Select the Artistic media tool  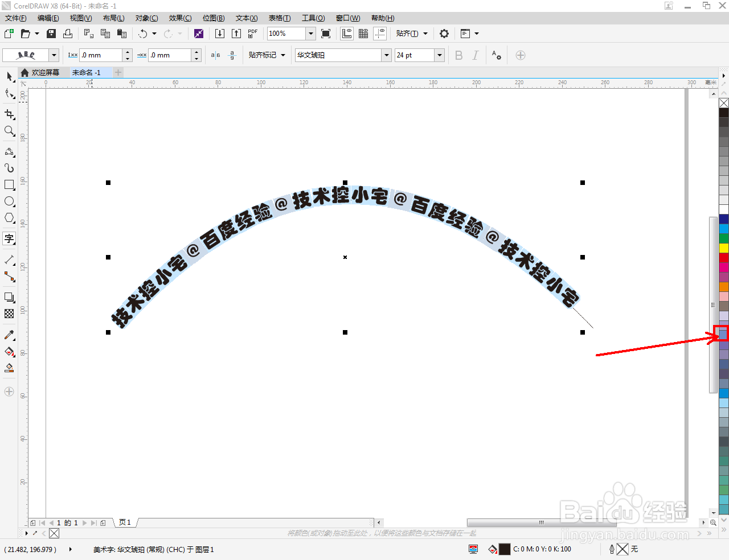point(9,168)
